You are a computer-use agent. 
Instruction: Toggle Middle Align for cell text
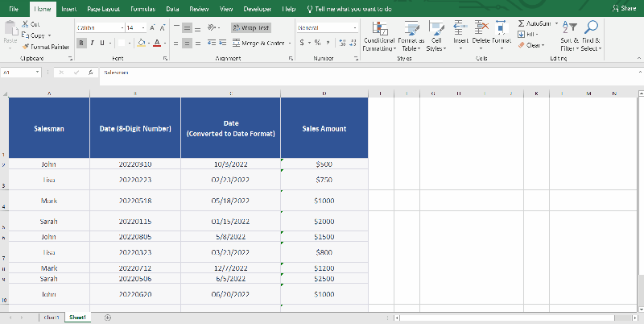tap(188, 28)
